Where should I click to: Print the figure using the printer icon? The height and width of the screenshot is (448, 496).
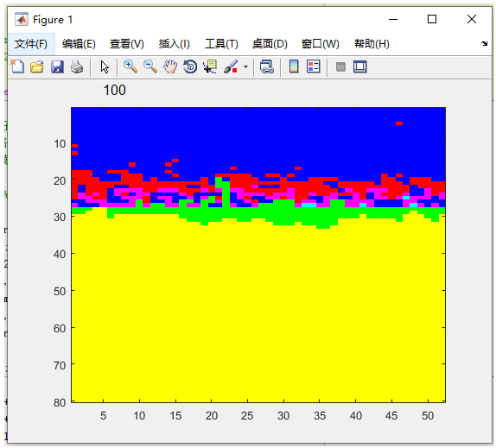click(x=77, y=66)
